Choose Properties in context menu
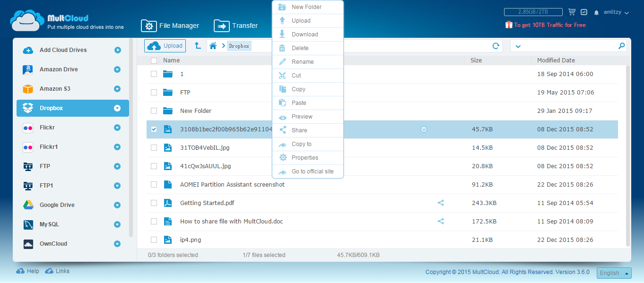 308,158
